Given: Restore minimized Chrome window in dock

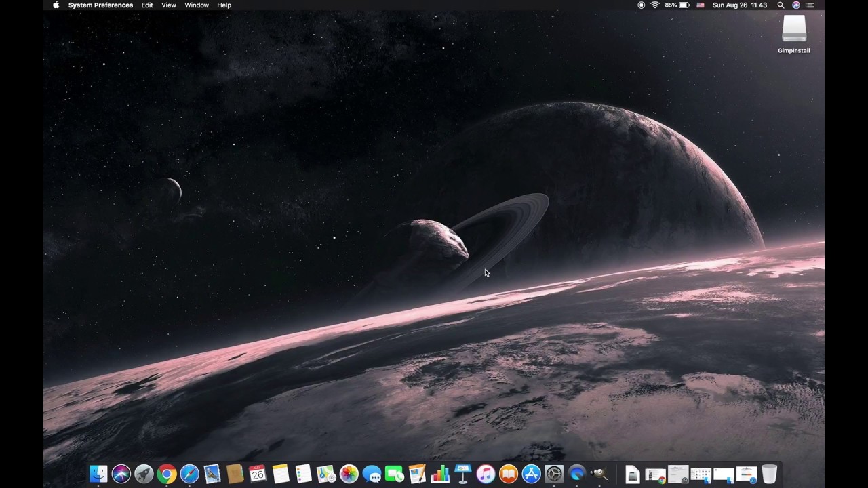Looking at the screenshot, I should point(656,474).
